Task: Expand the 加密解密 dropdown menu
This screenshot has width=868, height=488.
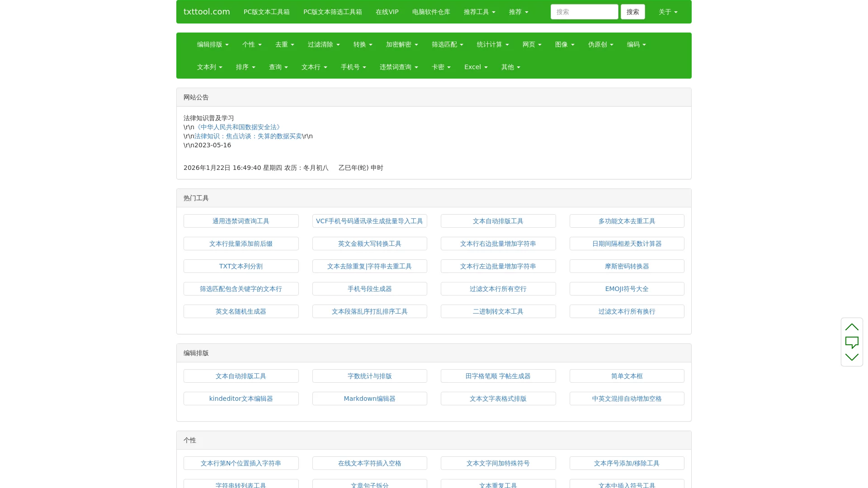Action: click(x=401, y=44)
